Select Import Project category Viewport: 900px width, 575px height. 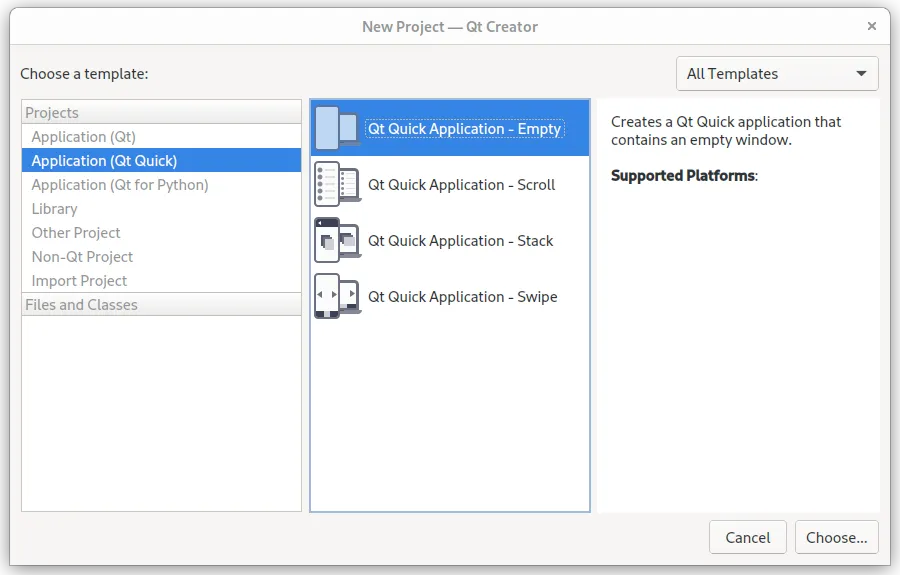(x=161, y=281)
